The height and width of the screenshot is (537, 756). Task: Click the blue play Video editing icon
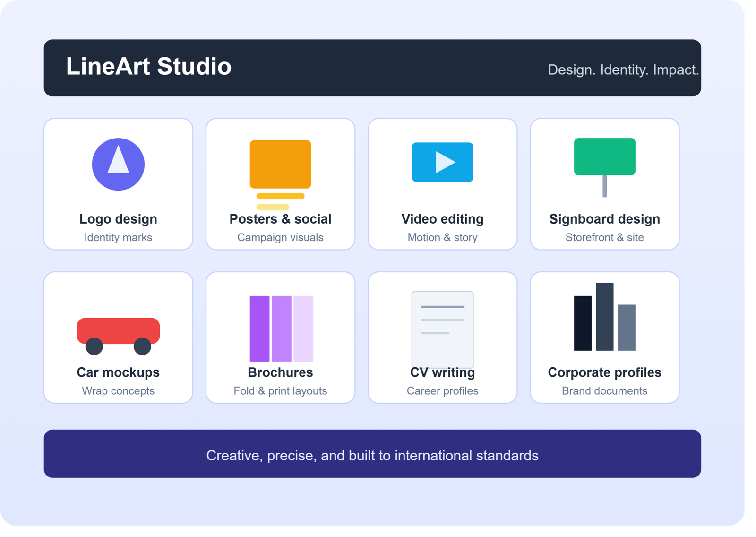(442, 162)
